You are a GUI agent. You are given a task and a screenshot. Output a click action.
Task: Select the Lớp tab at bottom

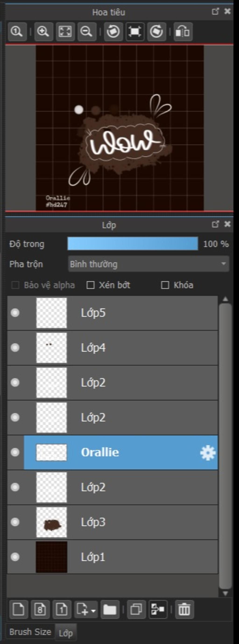[x=66, y=633]
